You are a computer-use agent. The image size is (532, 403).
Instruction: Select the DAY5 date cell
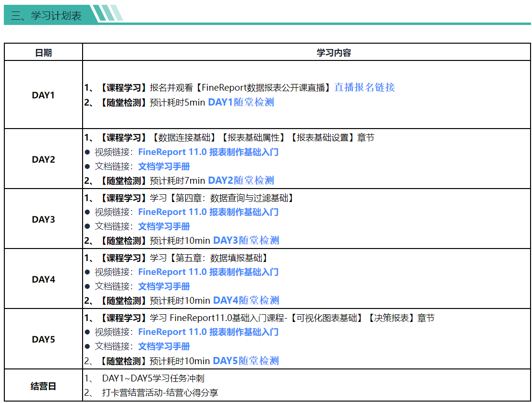[x=43, y=339]
